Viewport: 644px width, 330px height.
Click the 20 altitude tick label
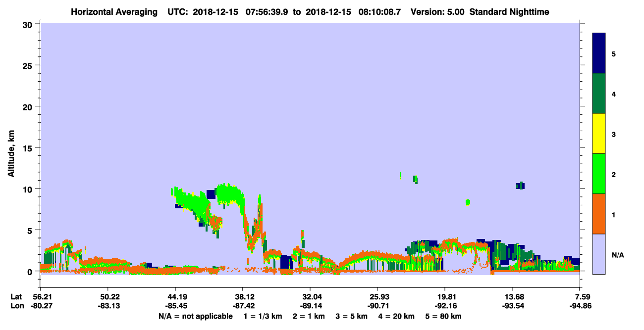tap(28, 106)
